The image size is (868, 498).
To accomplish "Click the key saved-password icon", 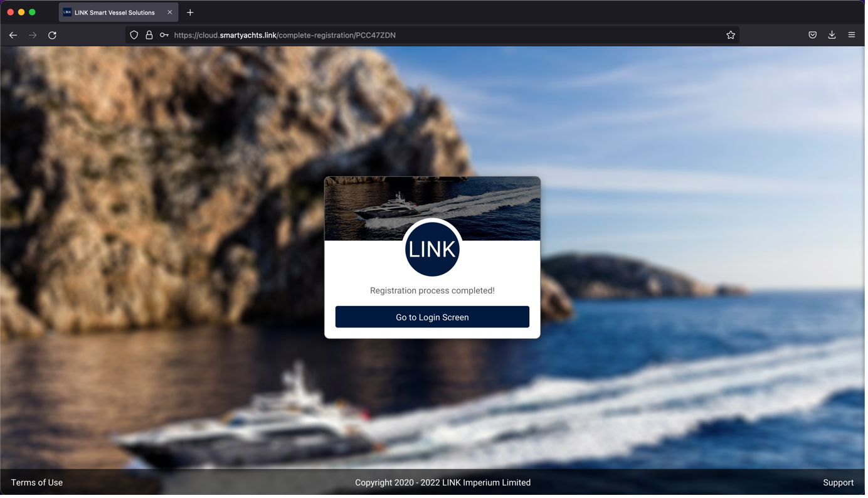I will (165, 36).
